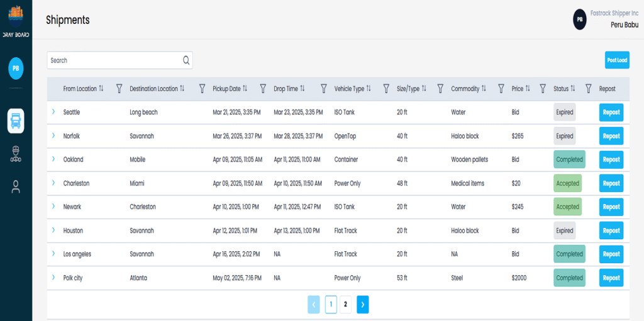Click the search magnifier icon
The width and height of the screenshot is (644, 321).
[x=186, y=60]
